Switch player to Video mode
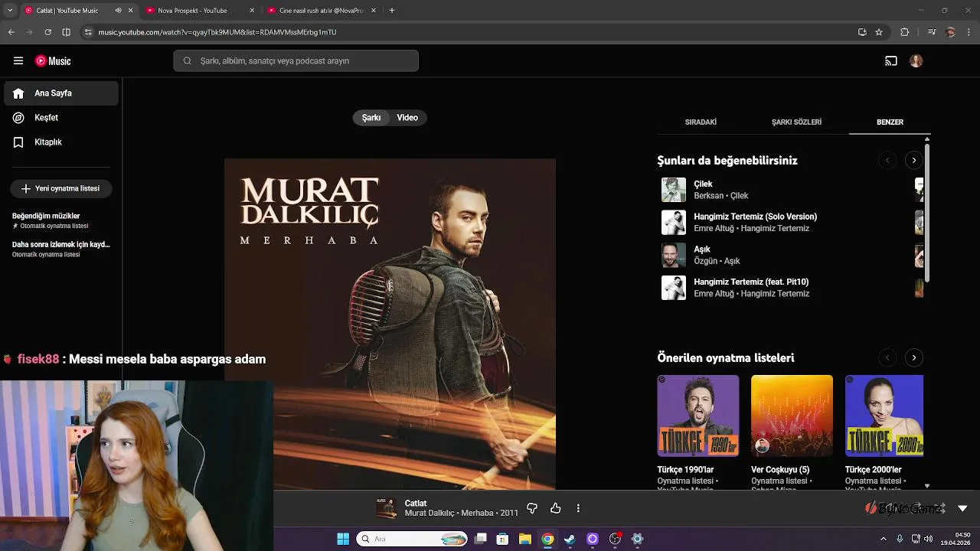The height and width of the screenshot is (551, 980). [x=407, y=118]
